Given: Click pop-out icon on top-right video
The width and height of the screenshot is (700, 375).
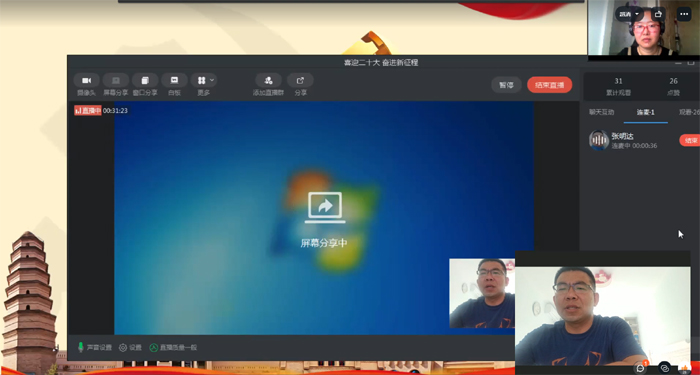Looking at the screenshot, I should tap(658, 14).
